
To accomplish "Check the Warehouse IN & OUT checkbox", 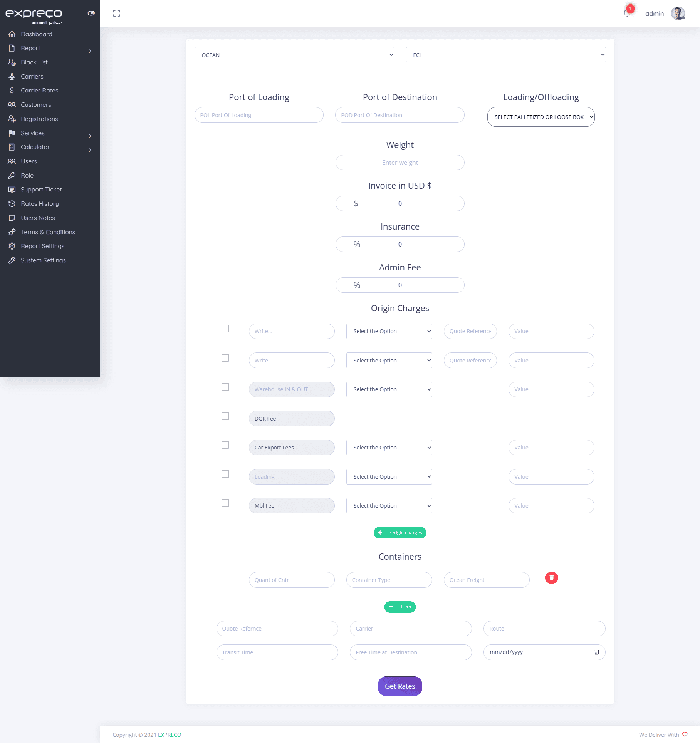I will (225, 387).
